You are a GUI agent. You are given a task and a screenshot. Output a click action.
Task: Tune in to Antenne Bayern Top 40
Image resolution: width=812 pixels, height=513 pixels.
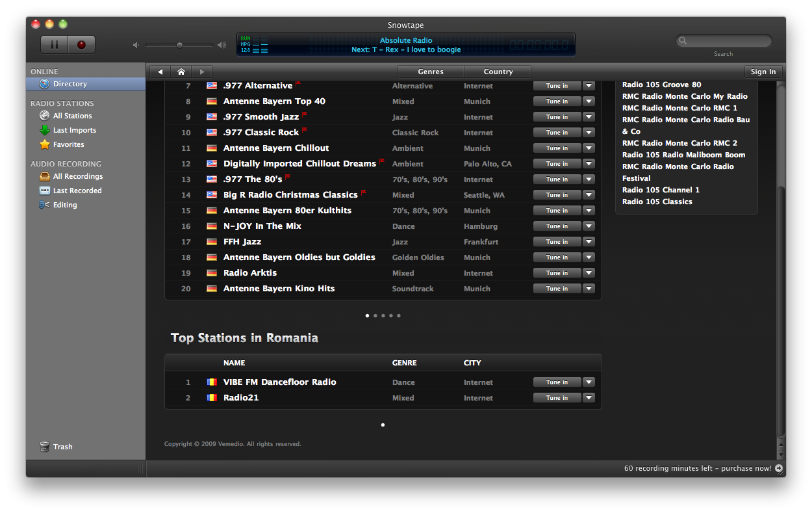(557, 101)
